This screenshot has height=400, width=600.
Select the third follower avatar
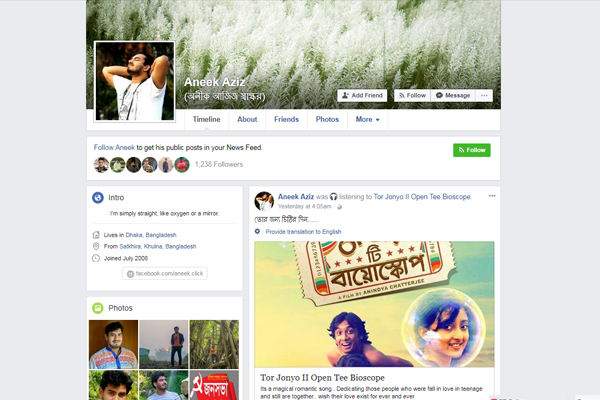point(134,165)
